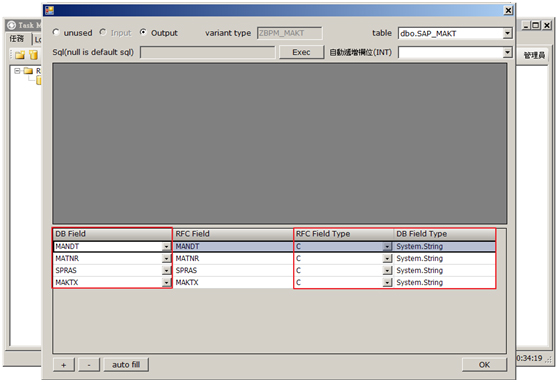Click the new folder icon in Task window toolbar
The width and height of the screenshot is (558, 382).
pos(20,55)
